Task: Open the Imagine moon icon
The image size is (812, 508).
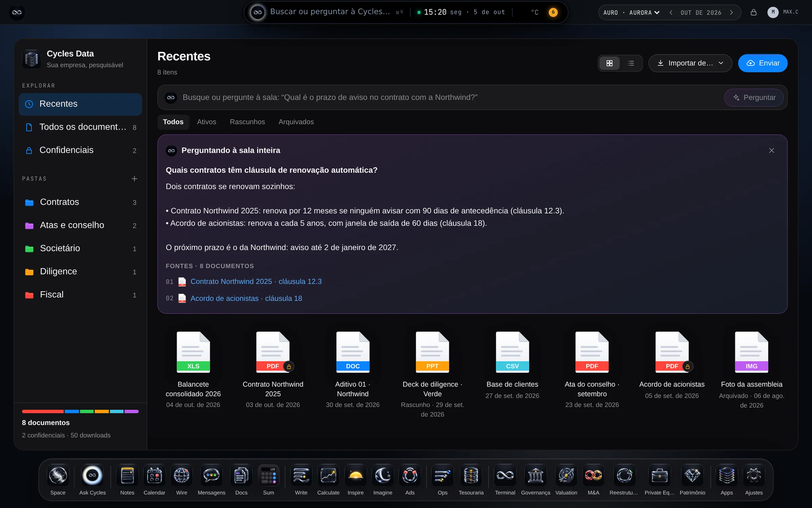Action: (383, 479)
